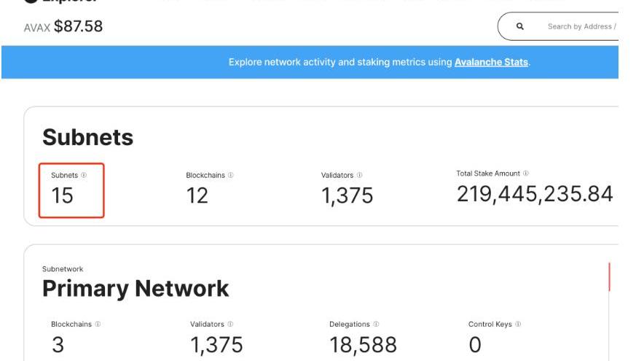Click info icon beside Delegations label
The width and height of the screenshot is (644, 361).
[x=377, y=325]
